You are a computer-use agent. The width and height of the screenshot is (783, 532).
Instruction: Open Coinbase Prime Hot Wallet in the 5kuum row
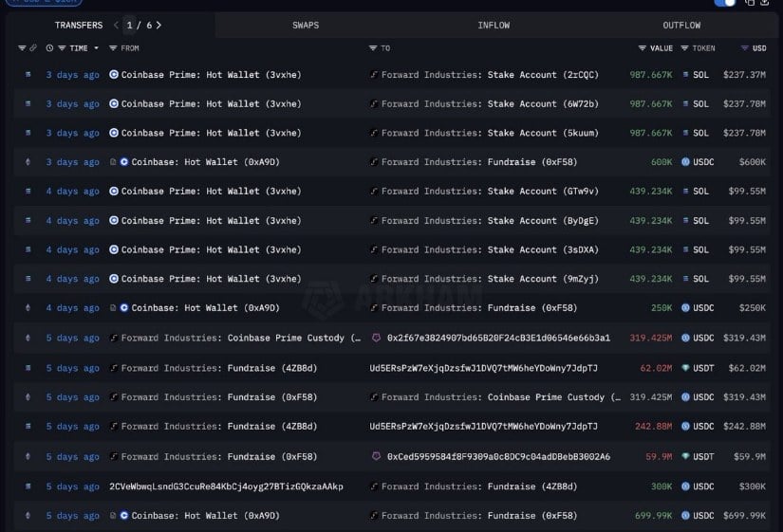coord(212,133)
